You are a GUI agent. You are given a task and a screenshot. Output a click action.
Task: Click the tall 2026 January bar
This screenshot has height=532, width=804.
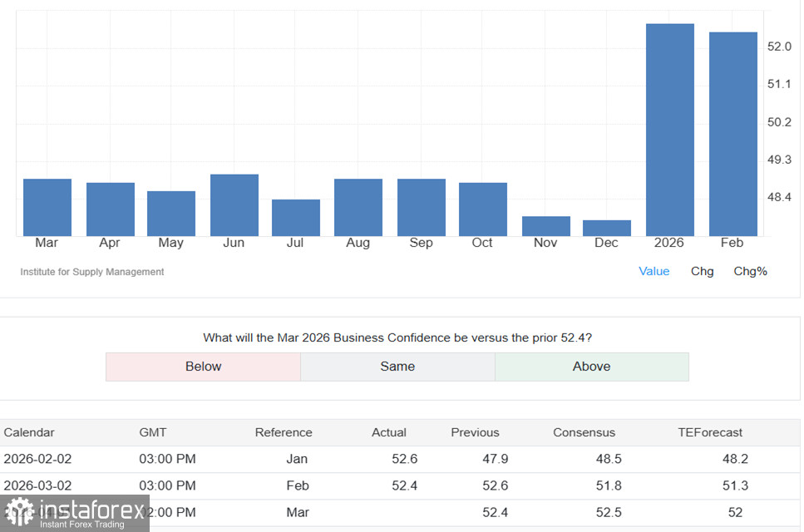669,130
